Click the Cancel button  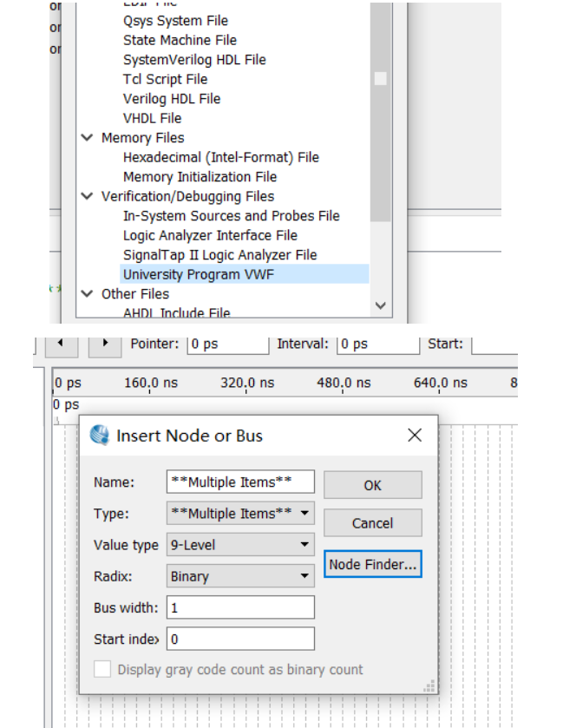pos(373,523)
